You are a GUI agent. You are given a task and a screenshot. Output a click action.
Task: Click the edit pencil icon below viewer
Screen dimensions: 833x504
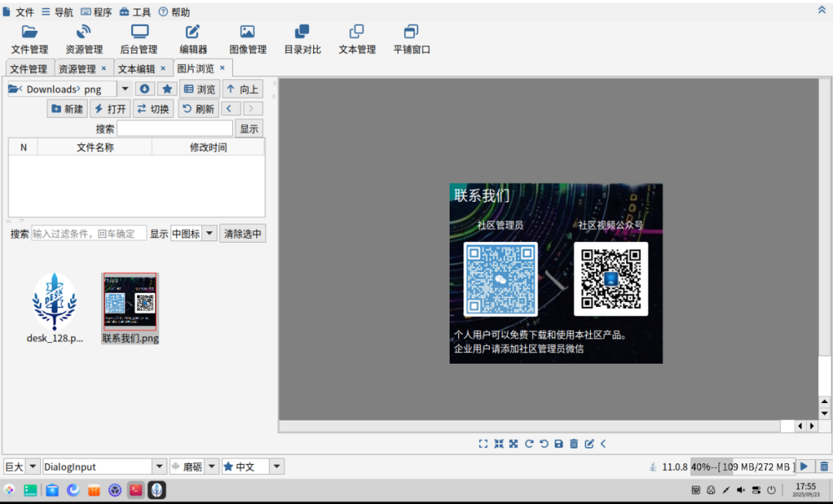tap(589, 444)
